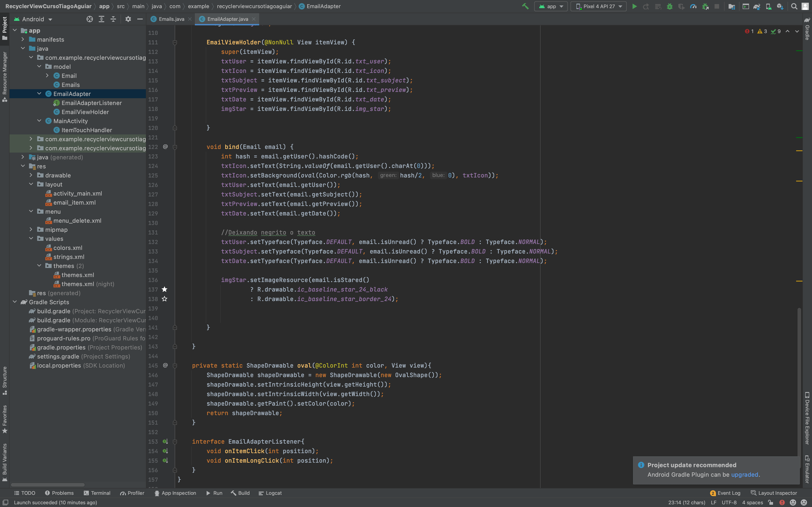
Task: Open the AVD Manager icon
Action: click(x=768, y=6)
